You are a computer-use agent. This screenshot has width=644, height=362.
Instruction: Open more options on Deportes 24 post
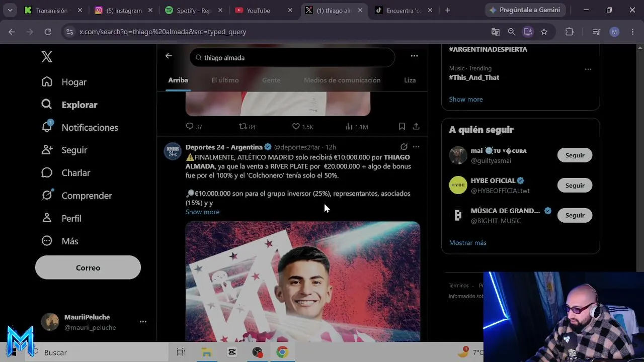[x=416, y=147]
